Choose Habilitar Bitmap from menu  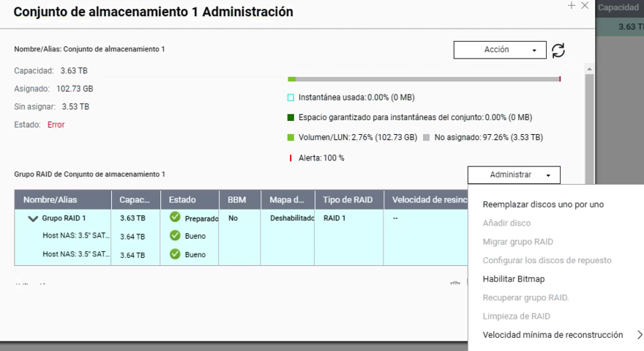pyautogui.click(x=514, y=279)
